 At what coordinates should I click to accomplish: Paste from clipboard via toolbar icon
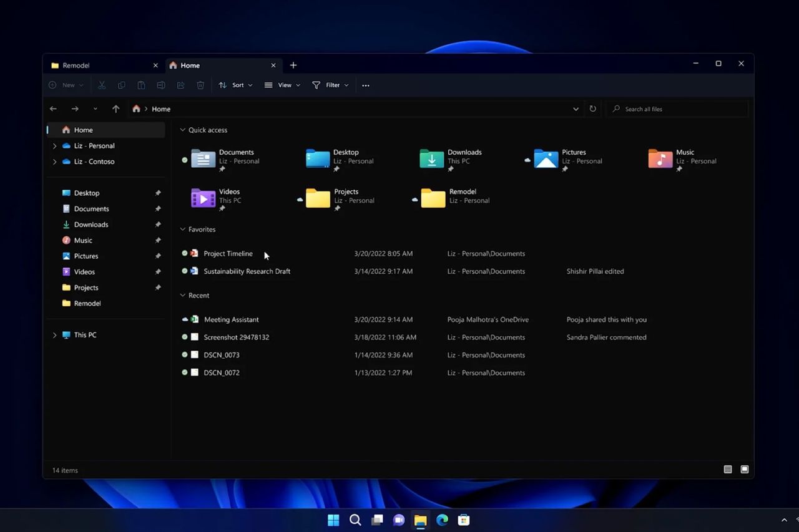(x=141, y=85)
